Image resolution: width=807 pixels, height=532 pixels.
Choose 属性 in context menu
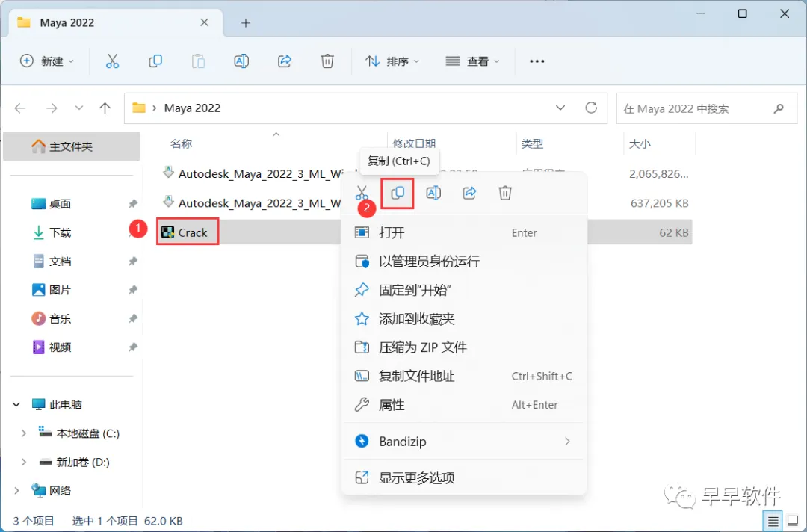tap(464, 405)
